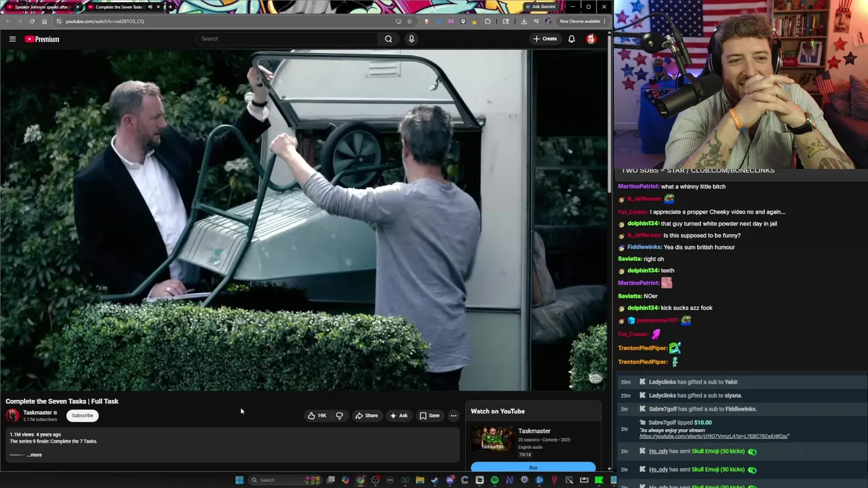Open the Taskmaster channel name link
Image resolution: width=868 pixels, height=488 pixels.
point(38,413)
